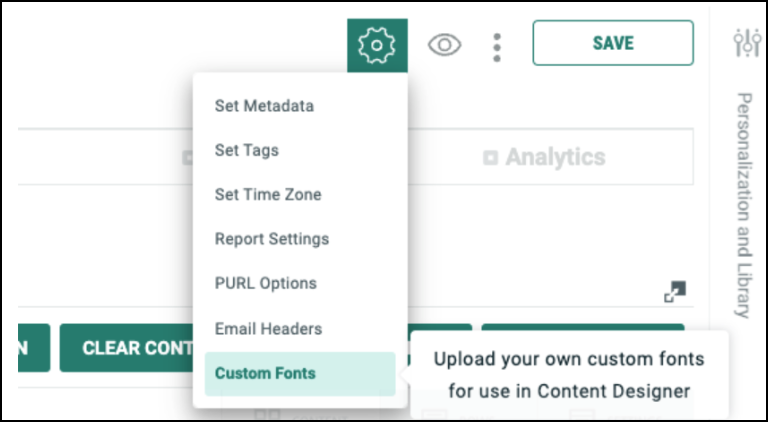Click the sliders icon above Personalization panel
Image resolution: width=768 pixels, height=422 pixels.
click(x=746, y=42)
